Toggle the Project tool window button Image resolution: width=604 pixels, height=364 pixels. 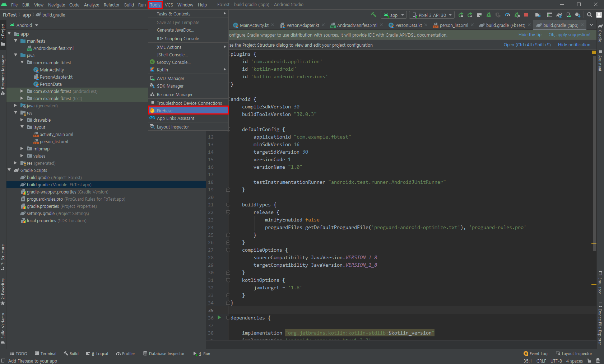tap(3, 34)
